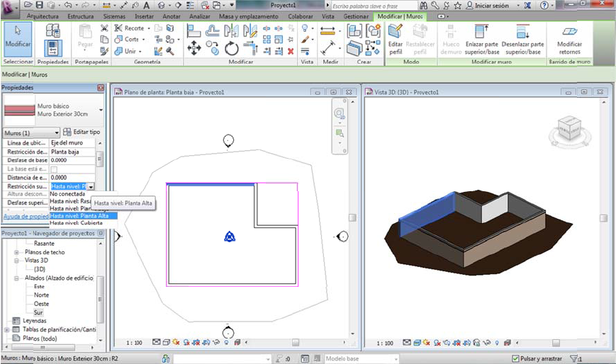Open the Vista ribbon tab
The image size is (616, 364).
coord(328,16)
